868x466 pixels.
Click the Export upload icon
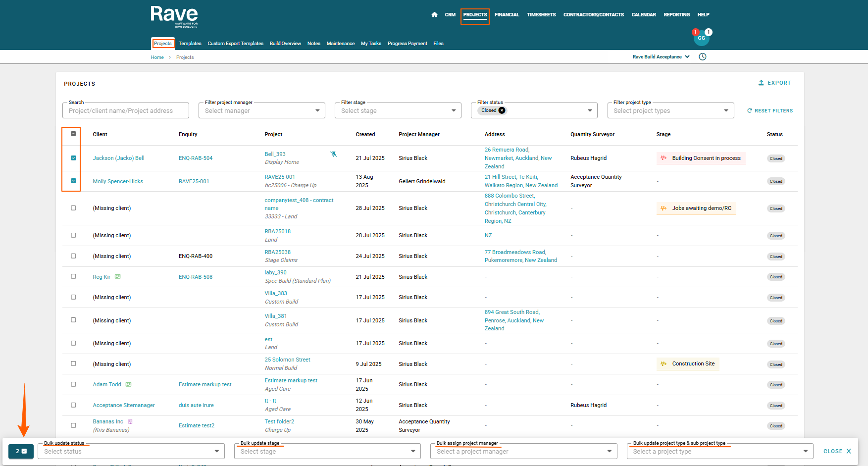tap(762, 83)
